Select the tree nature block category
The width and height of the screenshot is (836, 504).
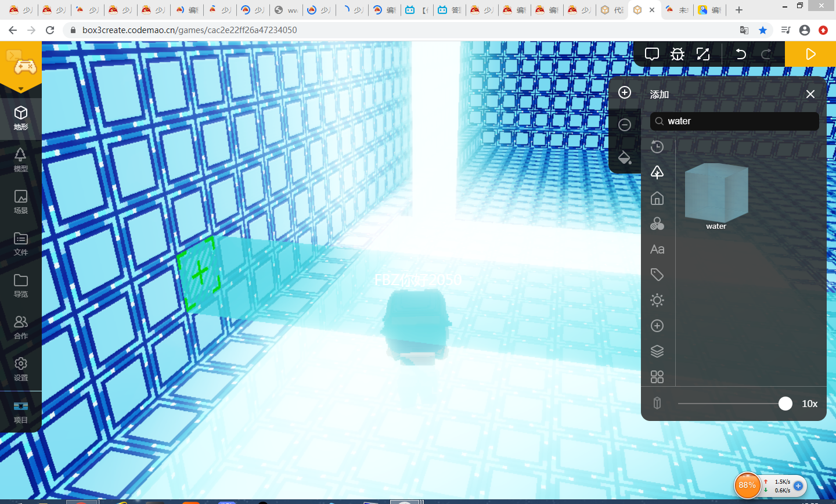click(657, 172)
